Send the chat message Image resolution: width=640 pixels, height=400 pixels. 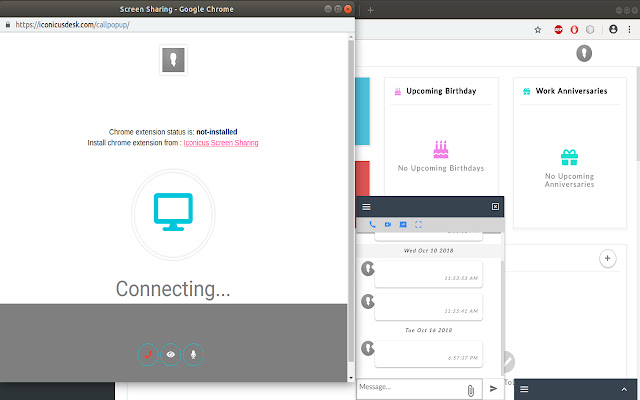493,388
